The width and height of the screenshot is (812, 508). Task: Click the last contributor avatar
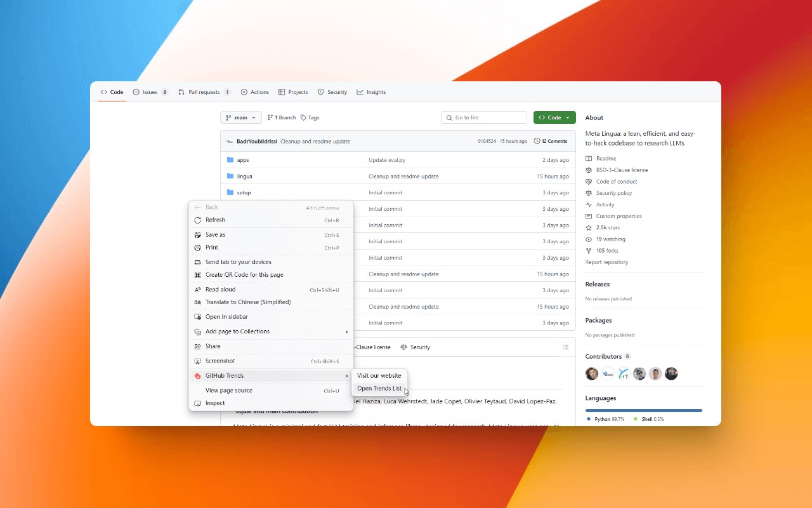[x=671, y=373]
